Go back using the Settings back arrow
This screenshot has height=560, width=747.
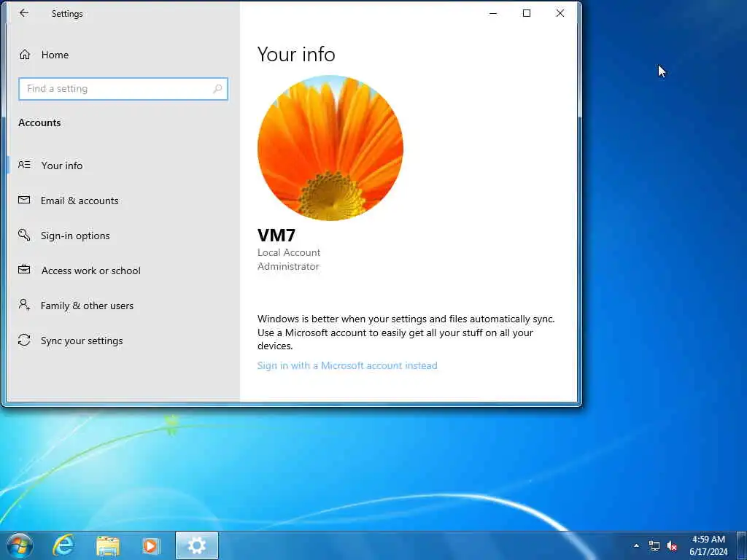click(24, 13)
